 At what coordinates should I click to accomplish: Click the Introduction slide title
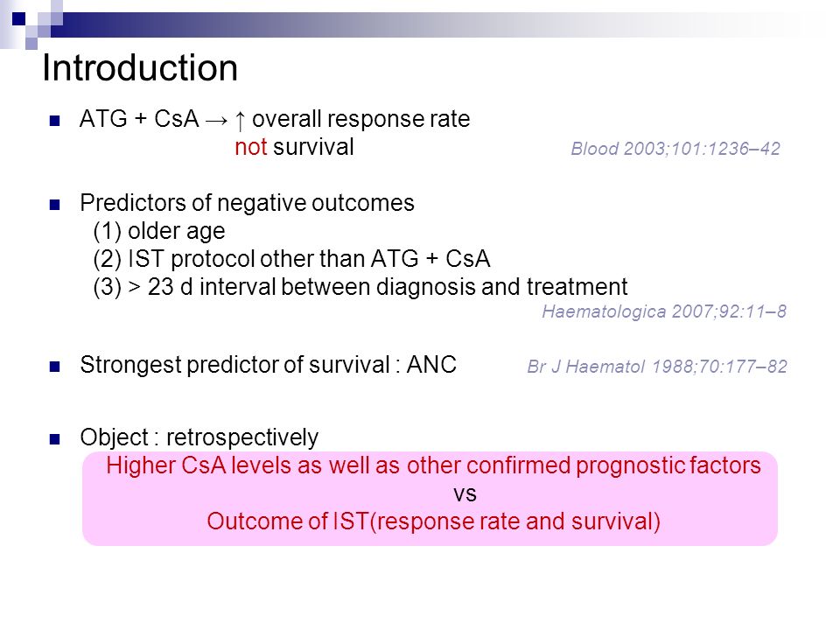(x=140, y=68)
